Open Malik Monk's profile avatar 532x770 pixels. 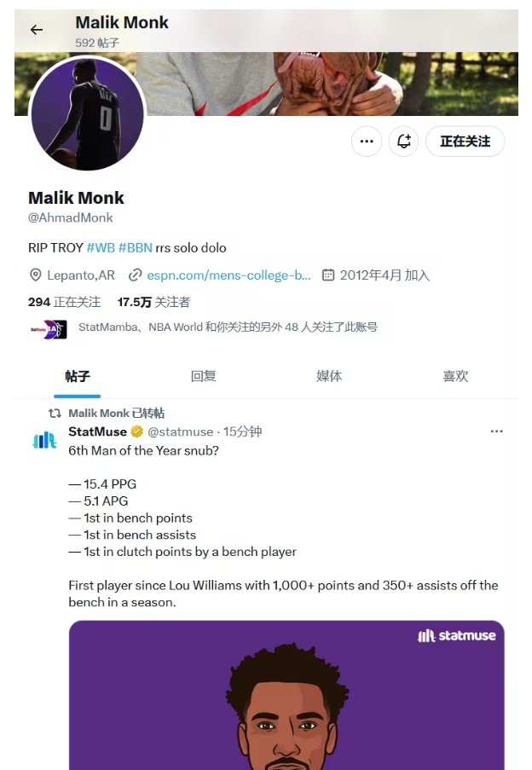tap(87, 114)
